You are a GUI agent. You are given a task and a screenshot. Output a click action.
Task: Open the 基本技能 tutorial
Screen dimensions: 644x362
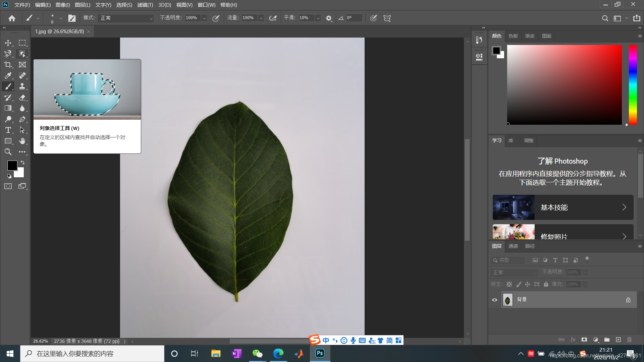pos(563,207)
